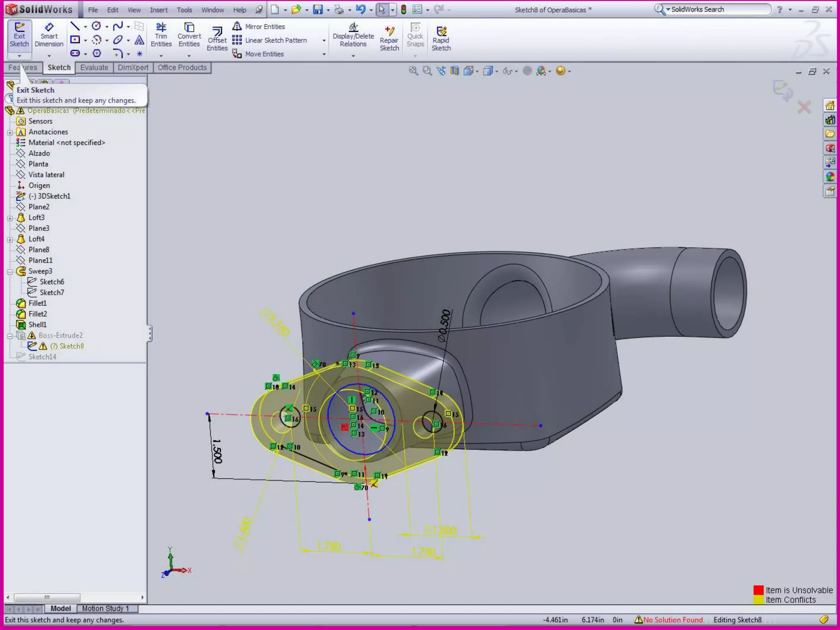Select Sketch8 in the feature tree

point(71,346)
